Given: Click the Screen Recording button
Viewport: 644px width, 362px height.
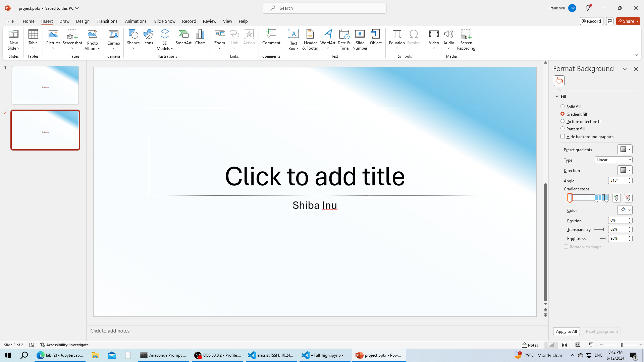Looking at the screenshot, I should [466, 39].
